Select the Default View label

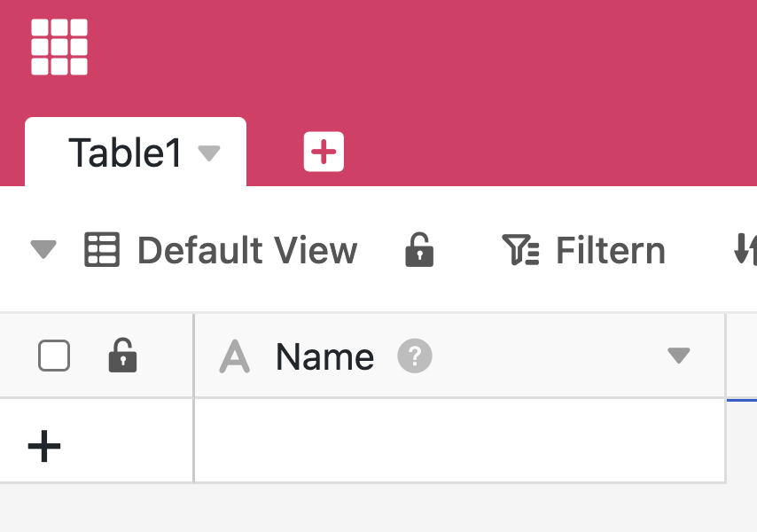[247, 251]
